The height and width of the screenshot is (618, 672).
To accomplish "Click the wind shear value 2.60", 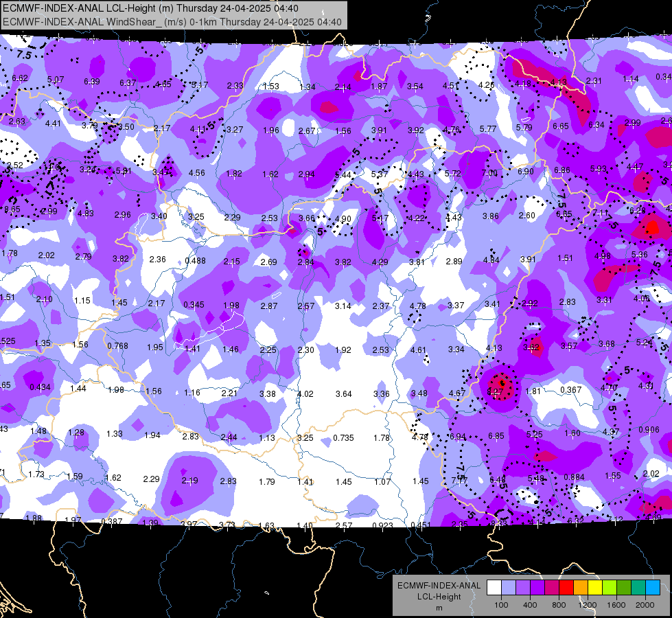I will pos(527,216).
